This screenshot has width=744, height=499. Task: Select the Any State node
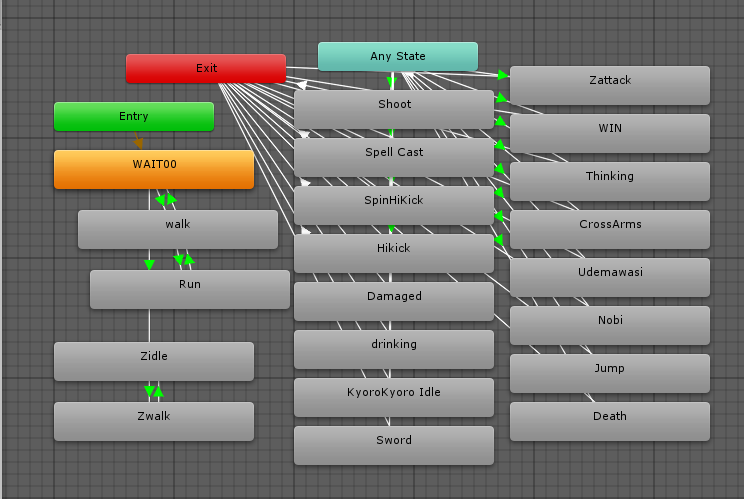[x=398, y=56]
